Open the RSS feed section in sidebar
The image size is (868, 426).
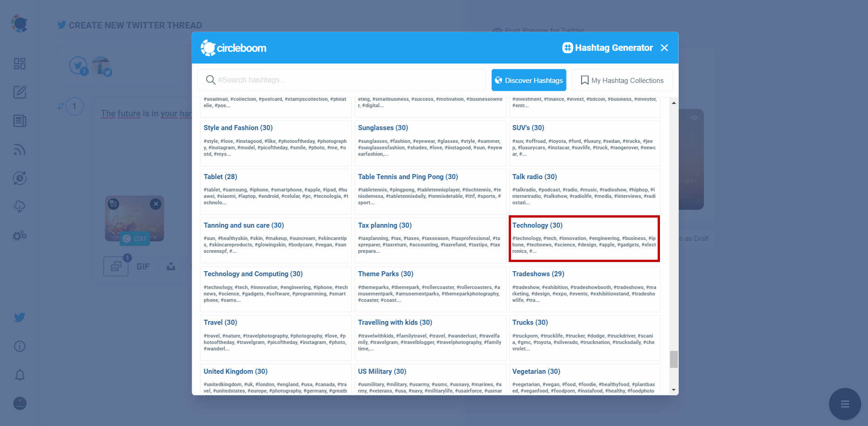click(19, 150)
